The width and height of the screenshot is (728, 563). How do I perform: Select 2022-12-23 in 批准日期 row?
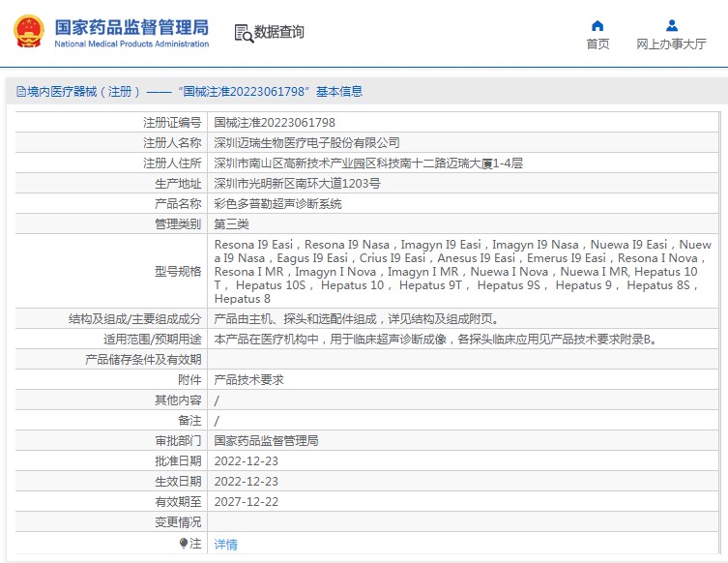247,461
